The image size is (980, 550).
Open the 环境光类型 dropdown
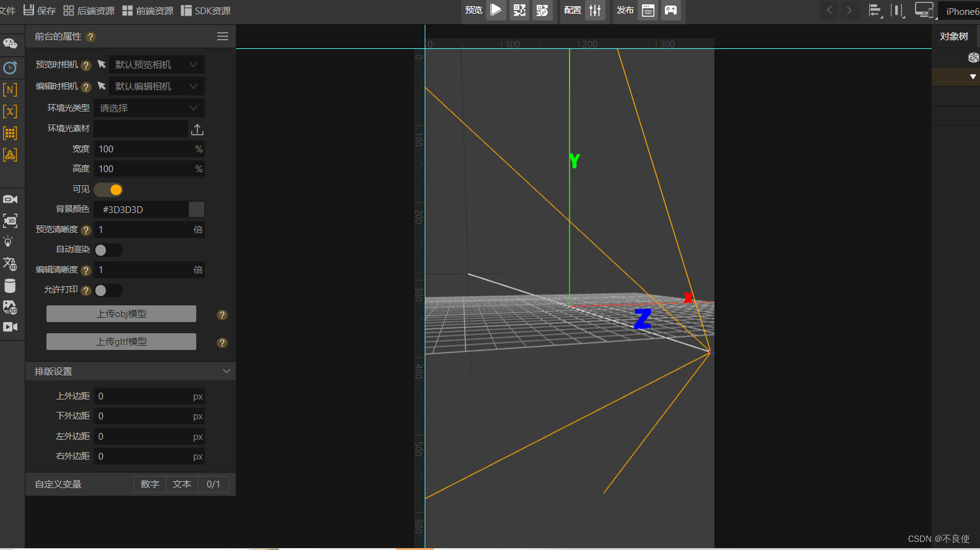point(149,108)
